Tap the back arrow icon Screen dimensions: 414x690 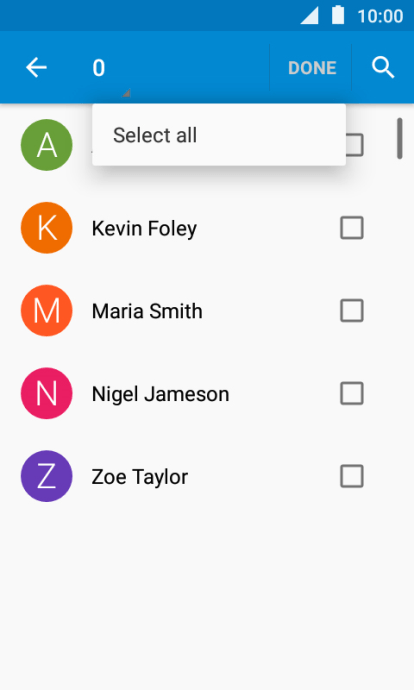tap(36, 68)
